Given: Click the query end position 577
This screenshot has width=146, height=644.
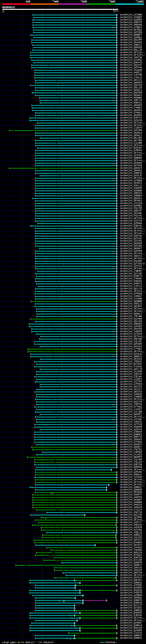Looking at the screenshot, I should point(115,11).
